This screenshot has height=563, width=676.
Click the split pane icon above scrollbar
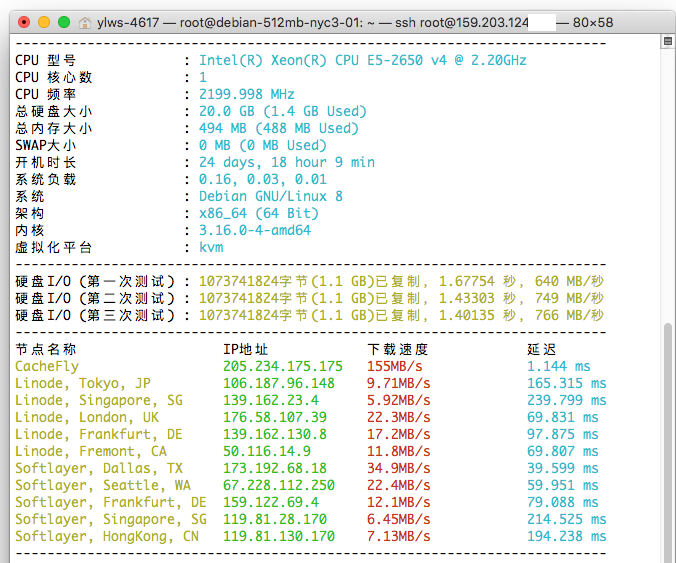[667, 41]
